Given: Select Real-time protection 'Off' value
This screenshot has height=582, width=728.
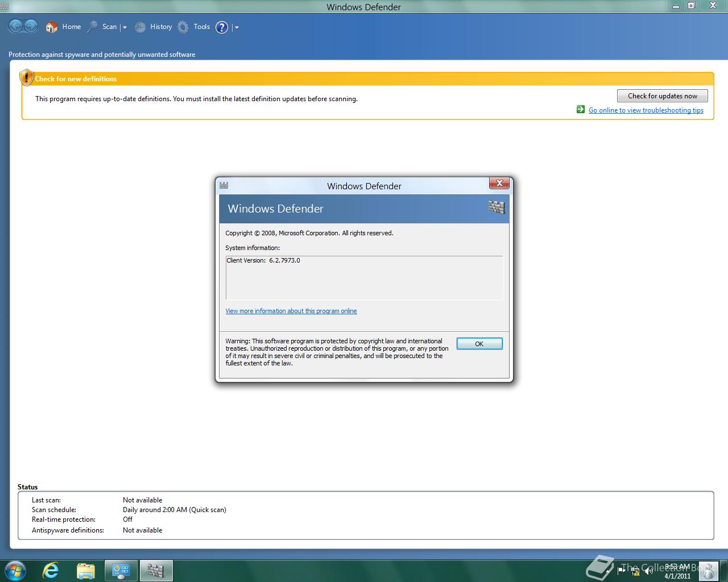Looking at the screenshot, I should [127, 519].
